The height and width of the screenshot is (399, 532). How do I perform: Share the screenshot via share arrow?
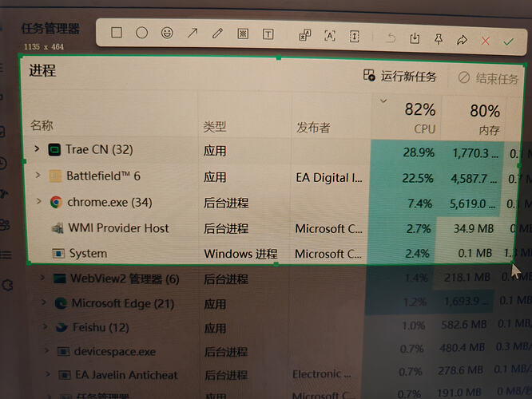click(x=462, y=40)
